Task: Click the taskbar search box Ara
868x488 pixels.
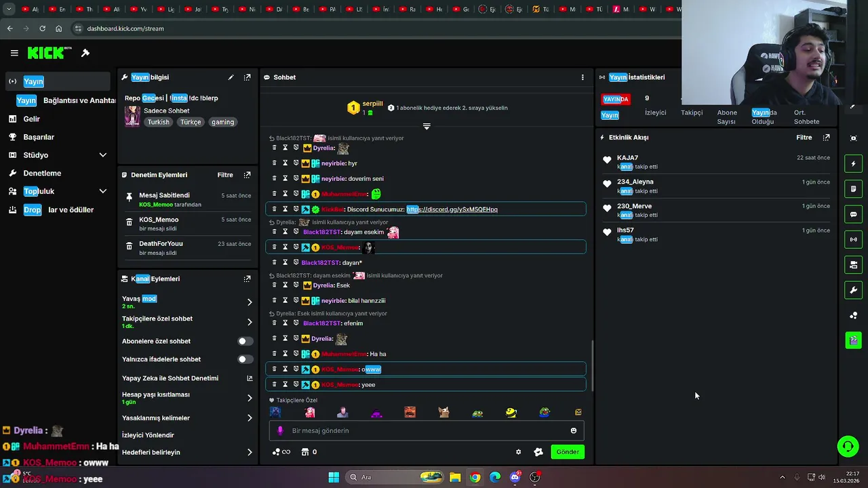Action: click(395, 477)
